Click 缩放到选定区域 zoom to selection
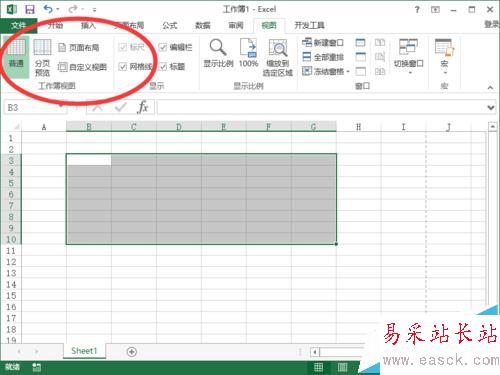The width and height of the screenshot is (500, 375). [x=278, y=57]
